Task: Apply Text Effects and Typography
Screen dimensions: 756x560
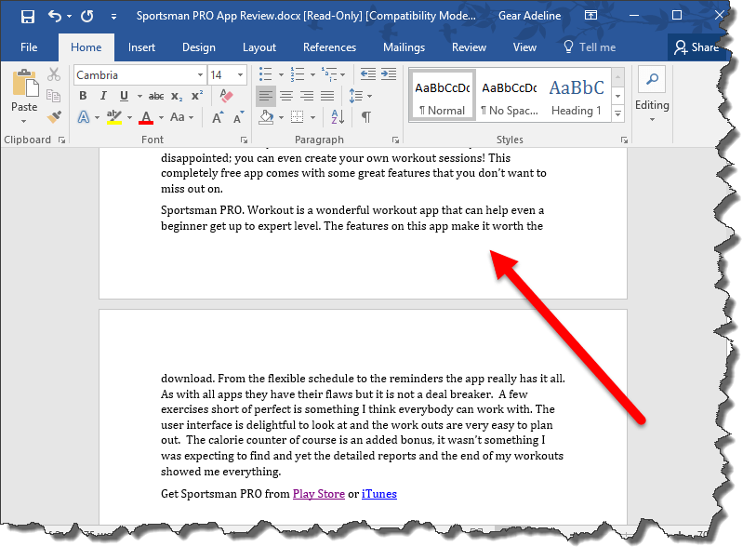Action: pyautogui.click(x=84, y=116)
